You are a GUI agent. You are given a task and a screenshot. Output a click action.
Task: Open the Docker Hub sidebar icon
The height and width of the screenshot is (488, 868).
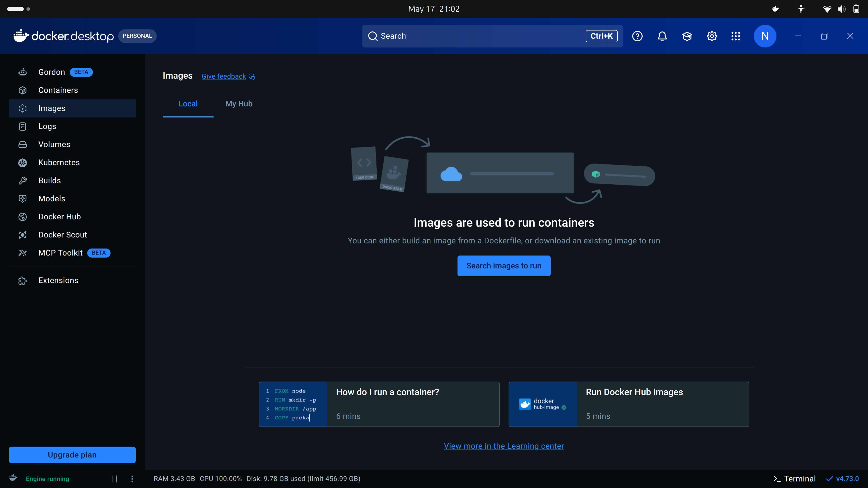(23, 217)
